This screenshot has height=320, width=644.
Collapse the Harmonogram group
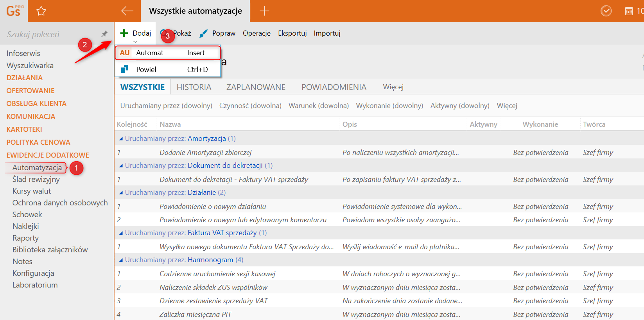(x=121, y=260)
